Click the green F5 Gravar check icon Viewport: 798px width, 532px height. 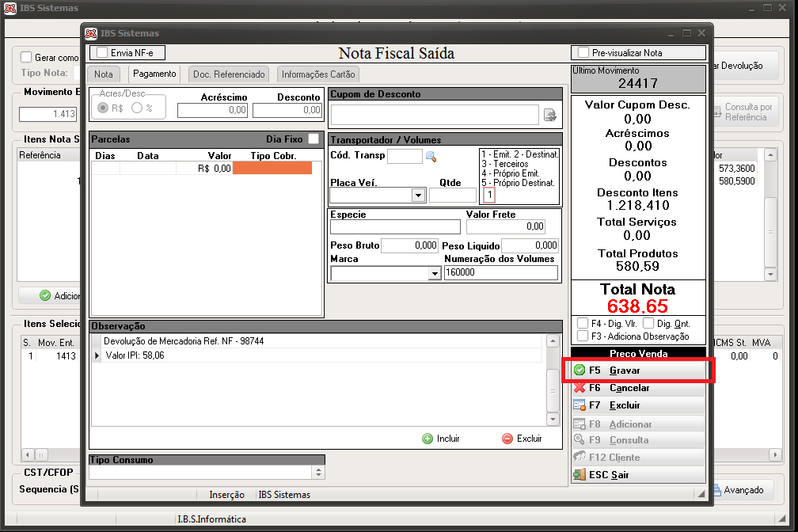click(579, 370)
